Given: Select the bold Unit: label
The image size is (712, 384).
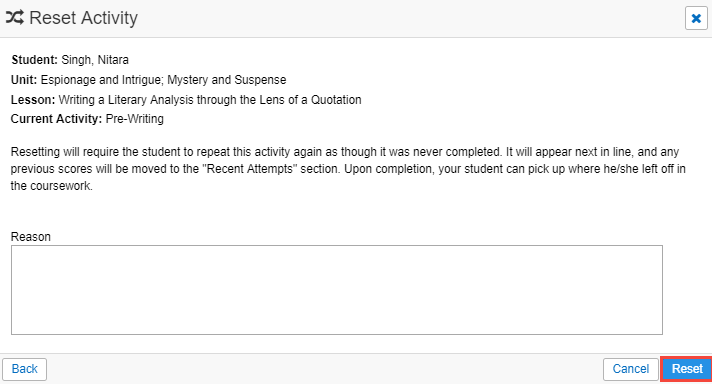Looking at the screenshot, I should (24, 80).
